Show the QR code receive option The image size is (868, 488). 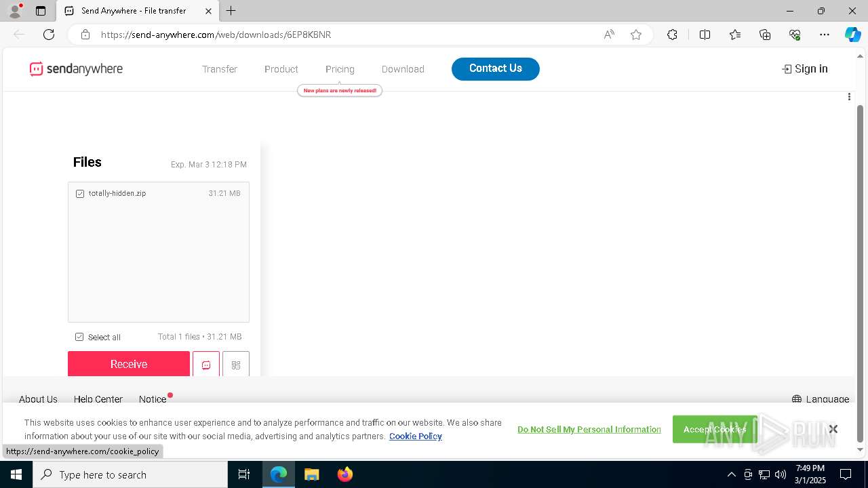(236, 365)
